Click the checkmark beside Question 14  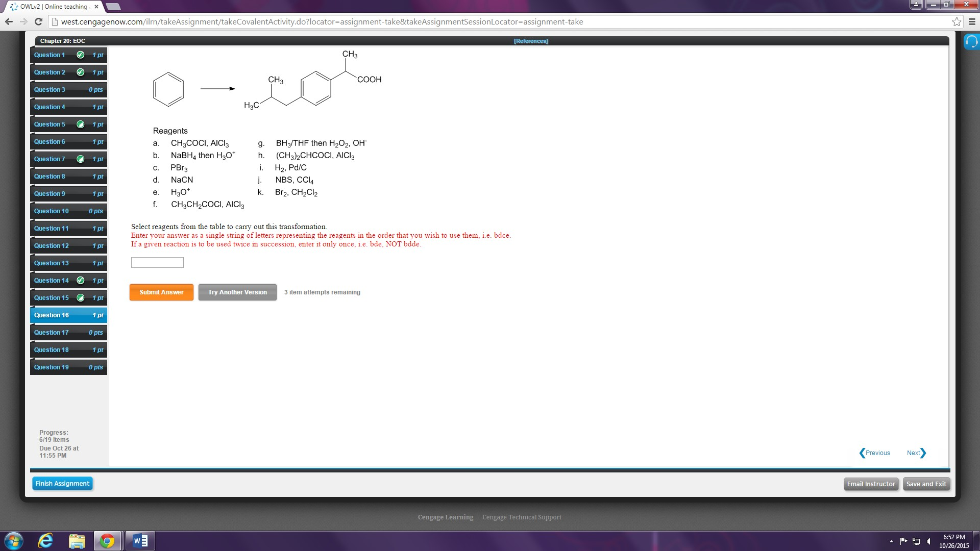80,280
